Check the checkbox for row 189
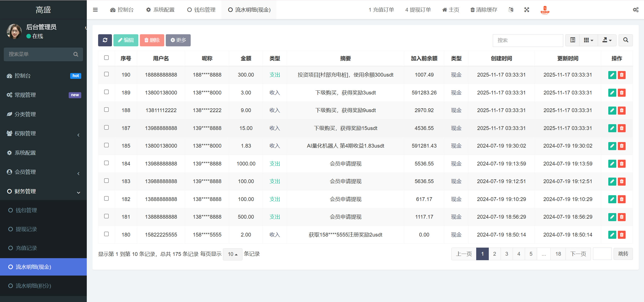 106,92
